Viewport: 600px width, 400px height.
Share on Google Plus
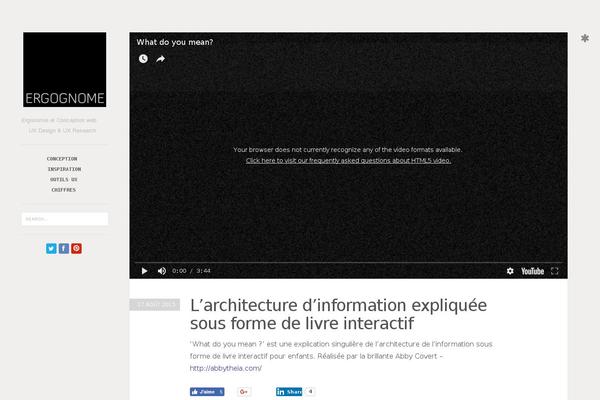point(244,392)
